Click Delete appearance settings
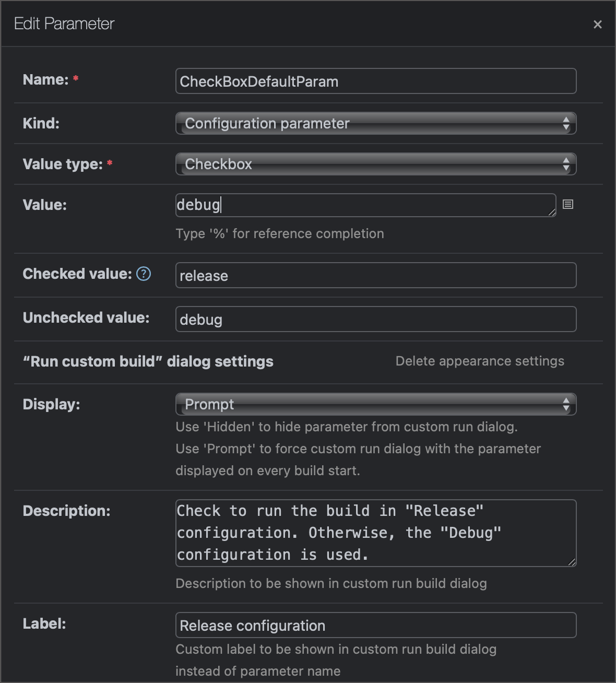The height and width of the screenshot is (683, 616). pyautogui.click(x=480, y=361)
